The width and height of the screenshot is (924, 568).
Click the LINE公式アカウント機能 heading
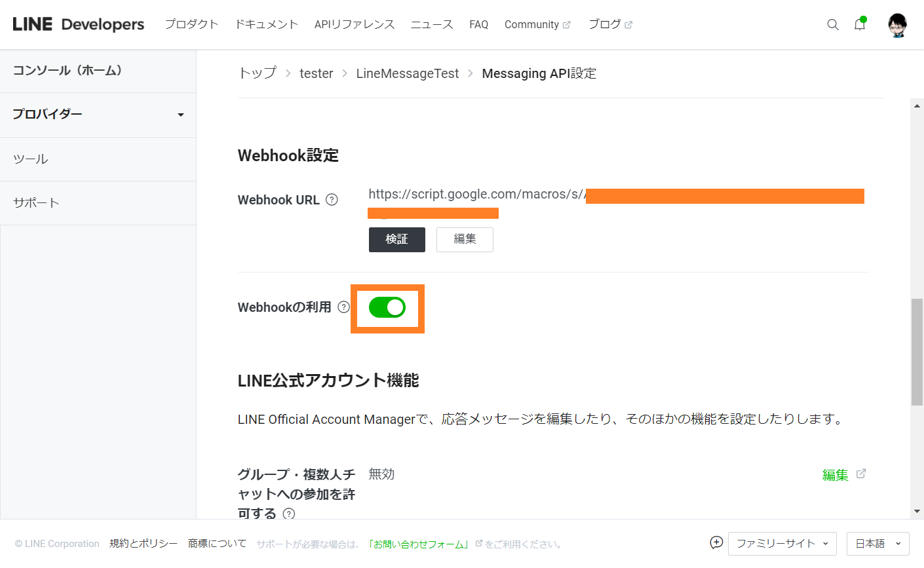point(328,381)
